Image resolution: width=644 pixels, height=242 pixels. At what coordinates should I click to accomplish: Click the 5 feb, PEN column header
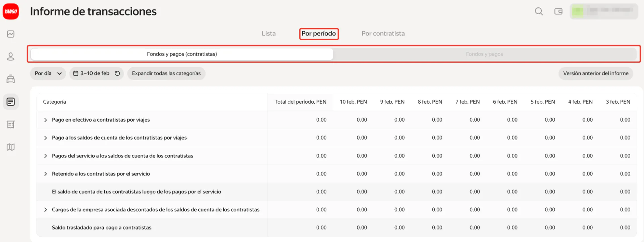tap(542, 102)
